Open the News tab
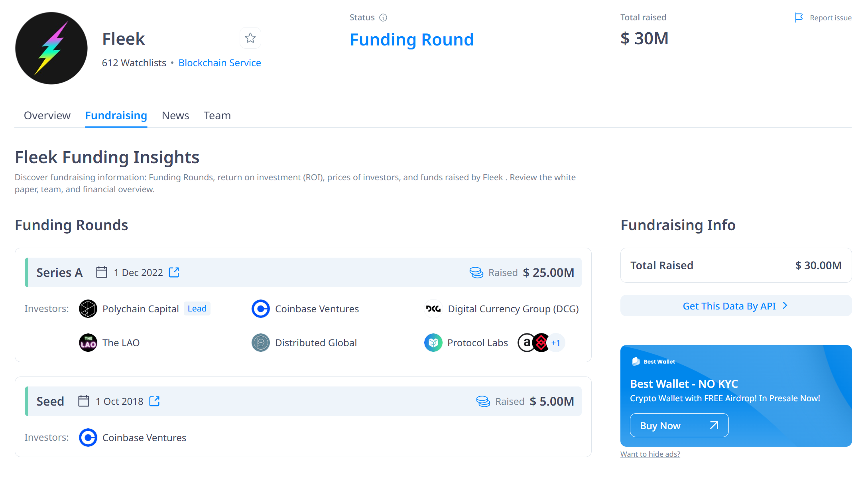The width and height of the screenshot is (868, 479). (175, 115)
